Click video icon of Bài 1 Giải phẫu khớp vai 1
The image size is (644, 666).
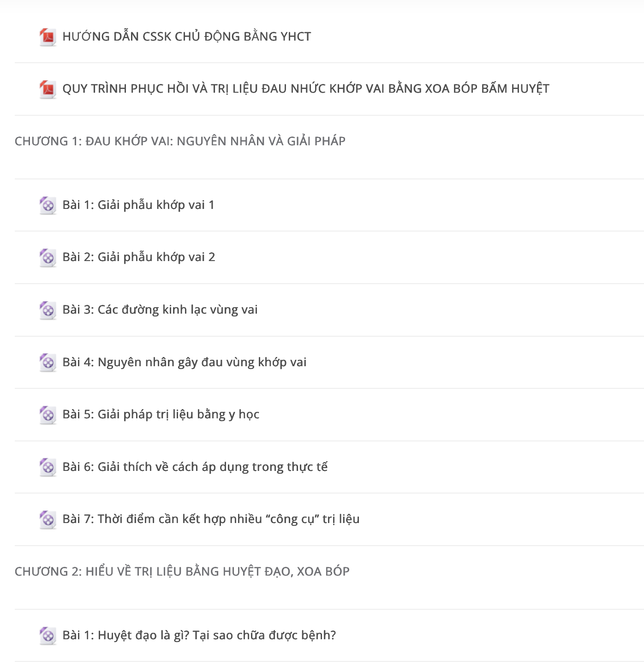[48, 205]
